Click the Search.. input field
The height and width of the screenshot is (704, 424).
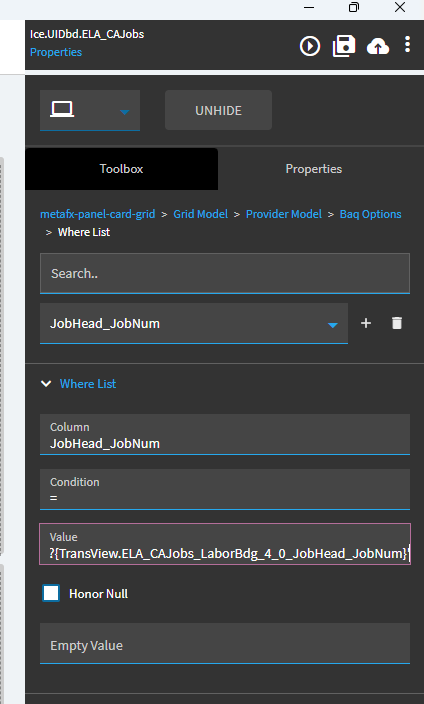pyautogui.click(x=225, y=273)
